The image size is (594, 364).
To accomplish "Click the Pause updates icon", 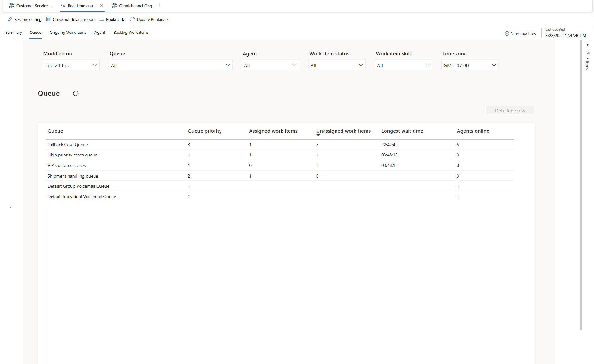I will (507, 33).
